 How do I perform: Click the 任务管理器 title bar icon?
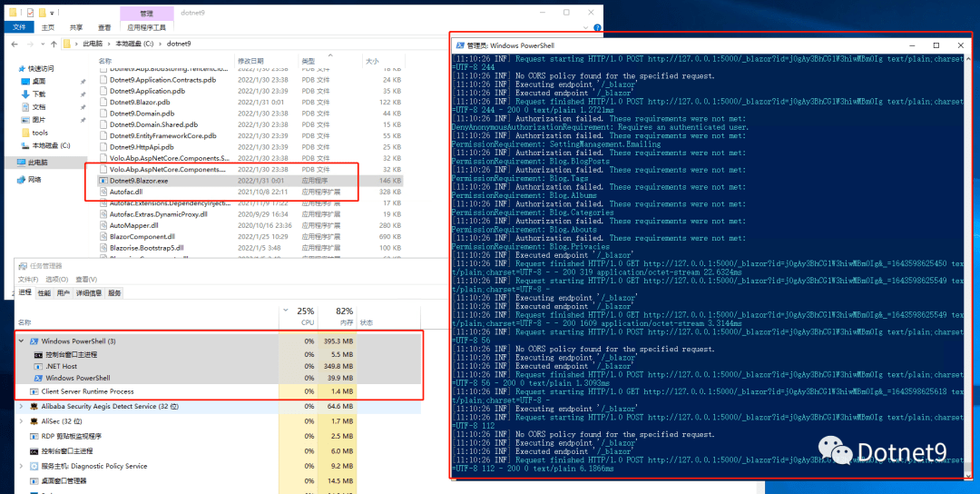coord(23,266)
